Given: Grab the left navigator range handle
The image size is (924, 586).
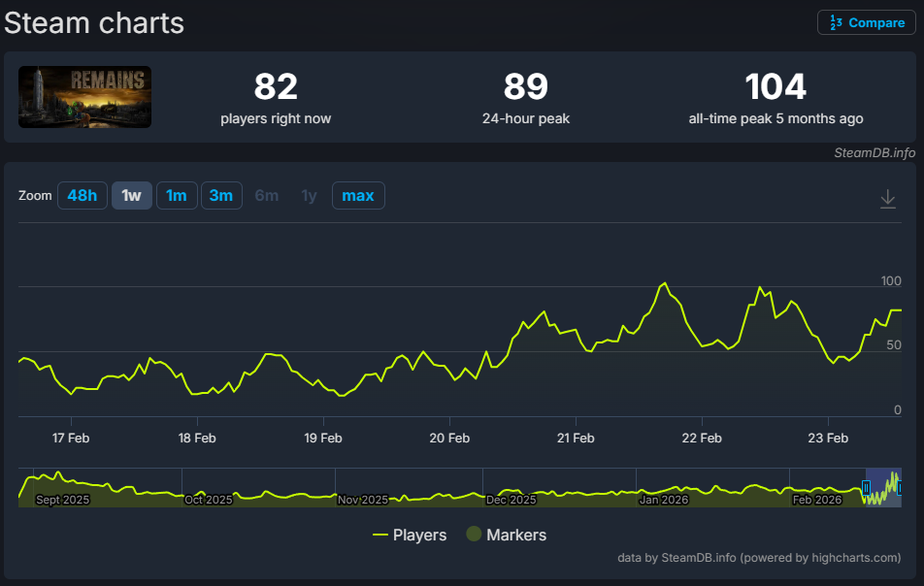Looking at the screenshot, I should [866, 488].
